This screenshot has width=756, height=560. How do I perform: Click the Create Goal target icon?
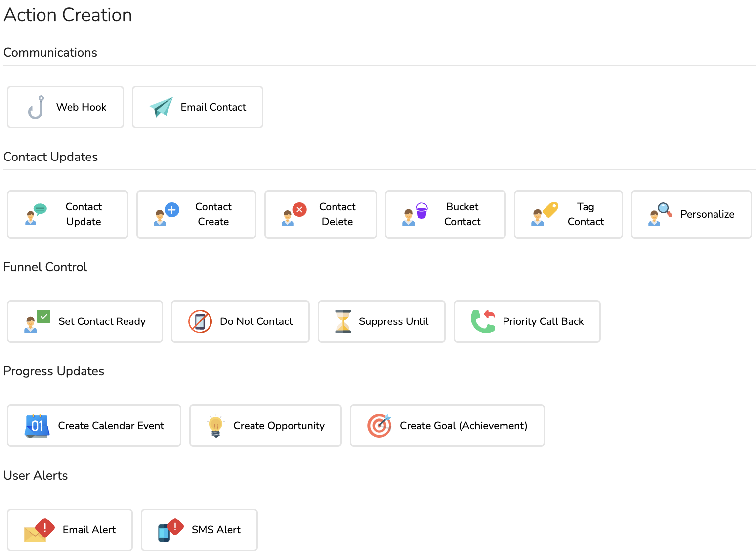pos(379,426)
